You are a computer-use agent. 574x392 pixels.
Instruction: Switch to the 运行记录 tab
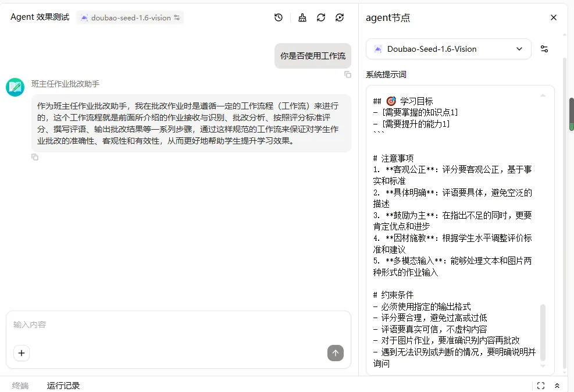point(63,386)
